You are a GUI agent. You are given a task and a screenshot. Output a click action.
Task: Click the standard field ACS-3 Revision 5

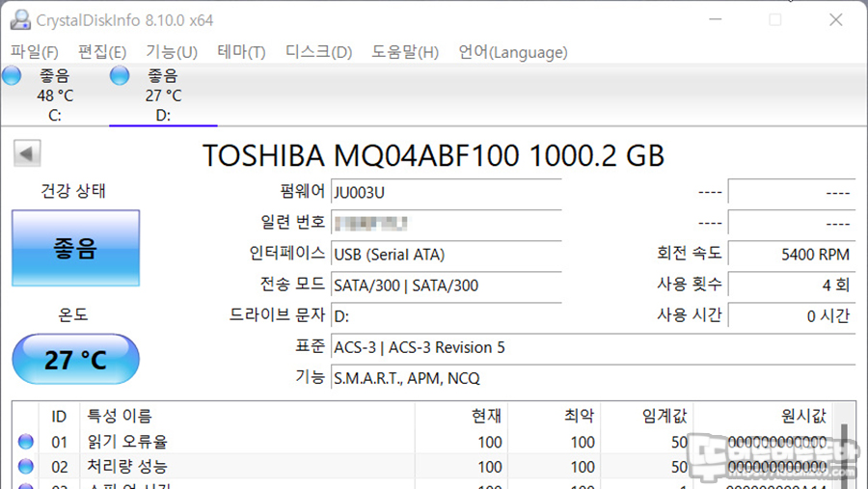pos(593,348)
